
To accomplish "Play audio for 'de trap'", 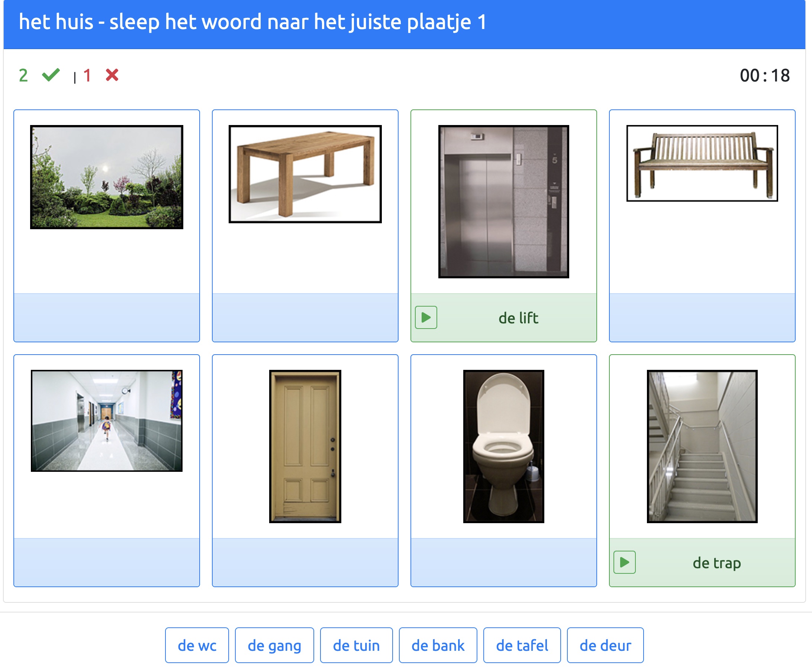I will [x=624, y=562].
